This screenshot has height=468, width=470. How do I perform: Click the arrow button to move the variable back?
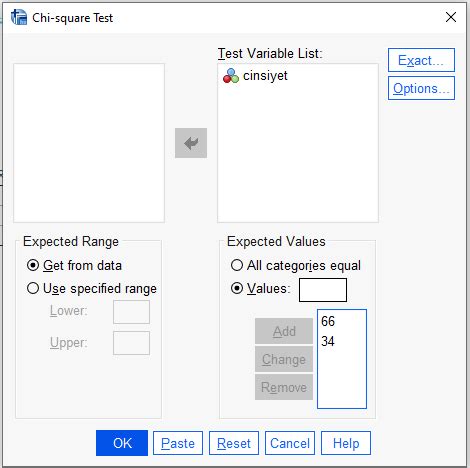pos(191,143)
